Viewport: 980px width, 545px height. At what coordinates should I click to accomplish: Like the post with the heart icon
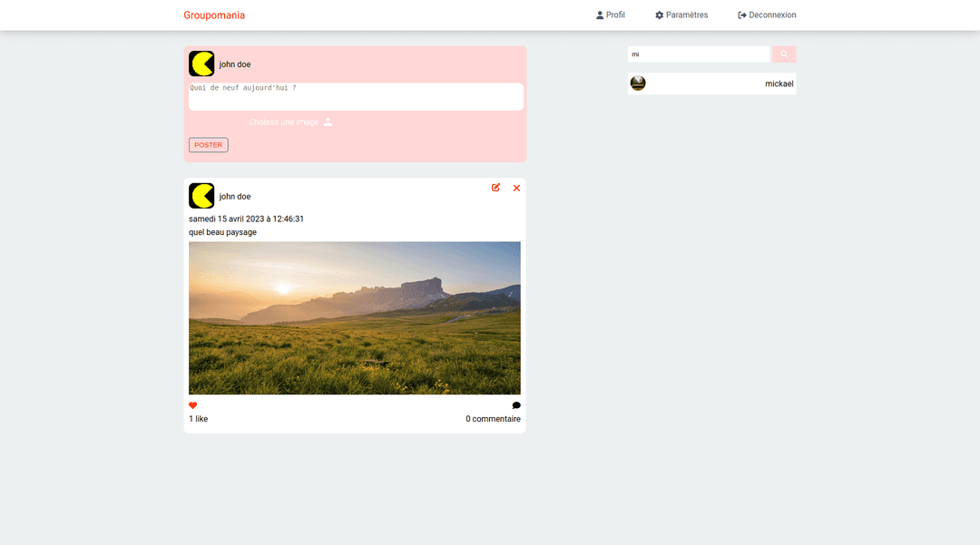[x=193, y=405]
